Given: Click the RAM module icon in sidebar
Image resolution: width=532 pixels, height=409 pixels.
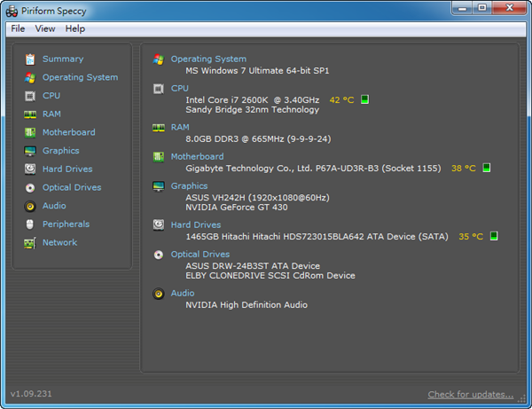Looking at the screenshot, I should pyautogui.click(x=30, y=114).
